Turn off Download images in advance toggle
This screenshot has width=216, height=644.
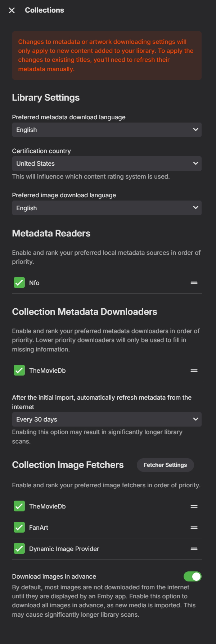192,576
